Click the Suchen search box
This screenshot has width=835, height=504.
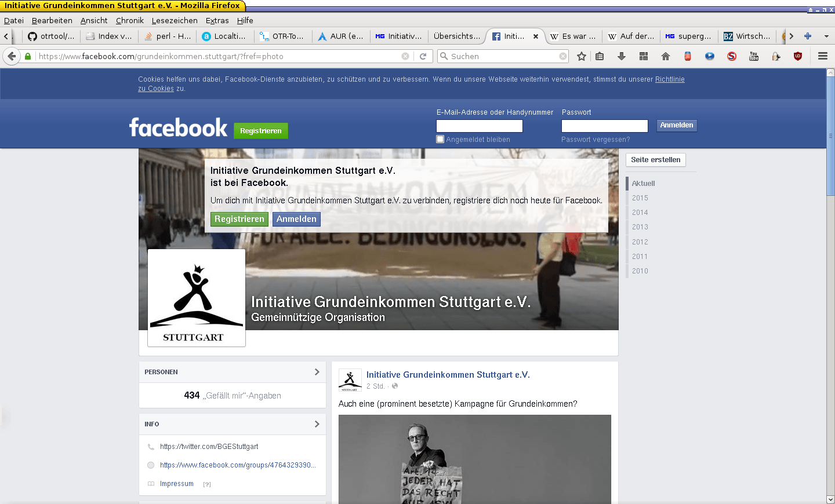pyautogui.click(x=503, y=56)
